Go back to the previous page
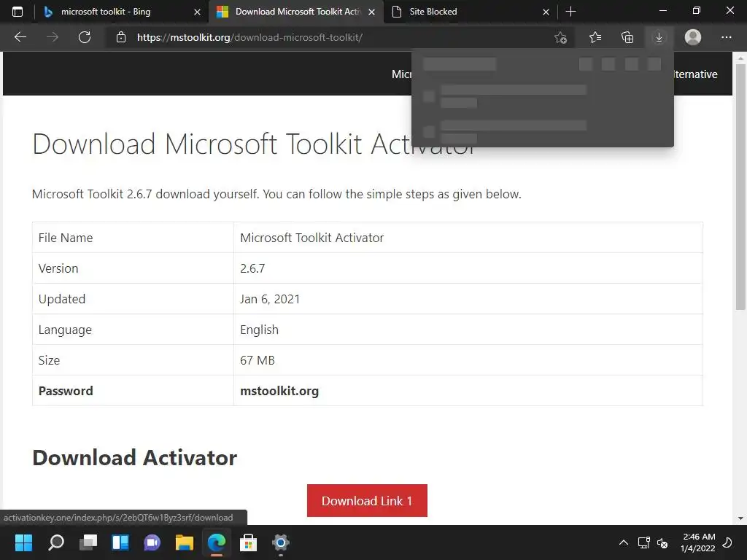 coord(20,37)
